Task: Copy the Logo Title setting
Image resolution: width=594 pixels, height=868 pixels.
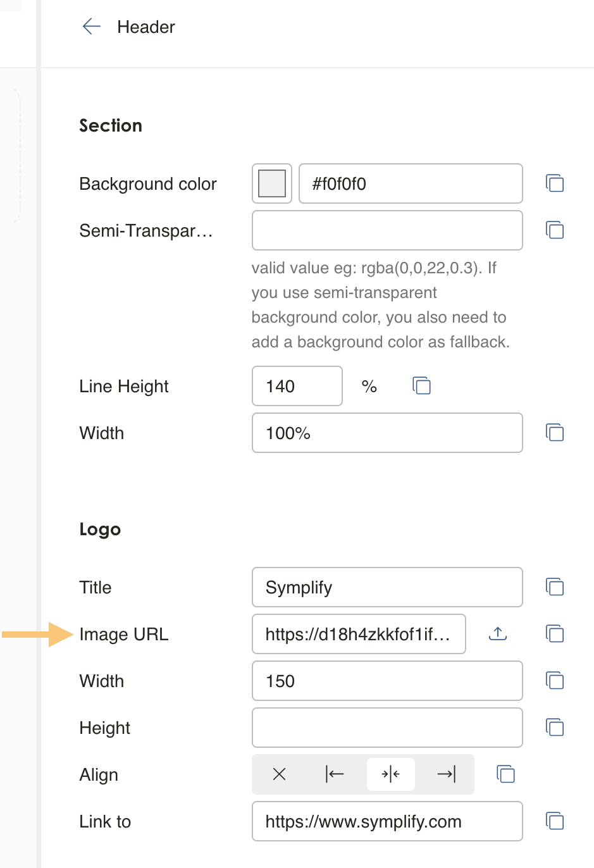Action: 555,587
